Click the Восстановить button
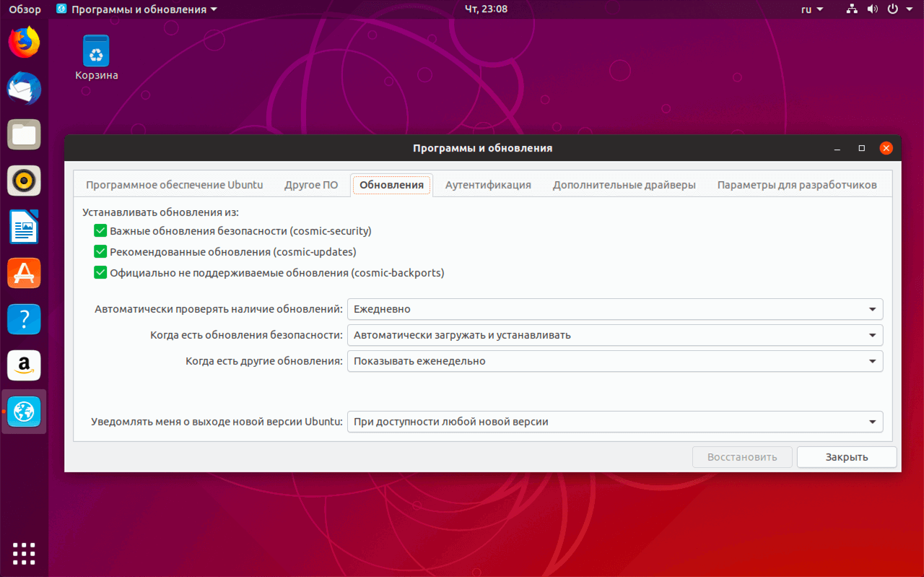This screenshot has width=924, height=577. (742, 457)
